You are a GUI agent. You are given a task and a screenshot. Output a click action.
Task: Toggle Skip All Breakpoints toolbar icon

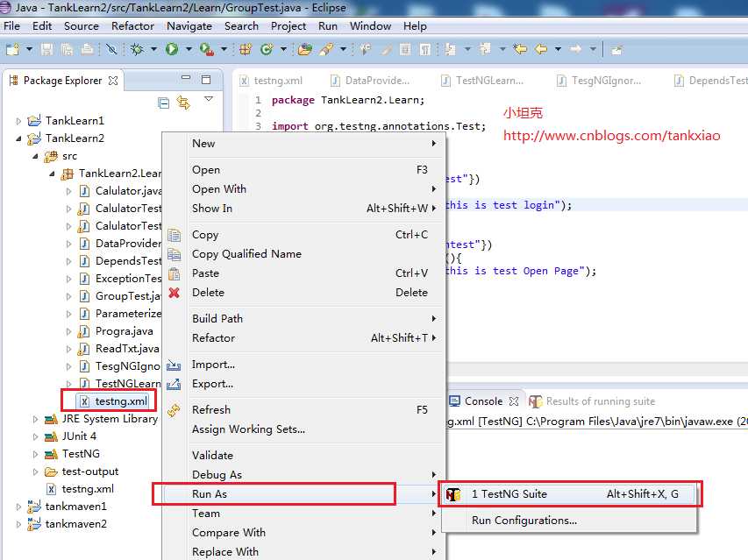tap(111, 49)
